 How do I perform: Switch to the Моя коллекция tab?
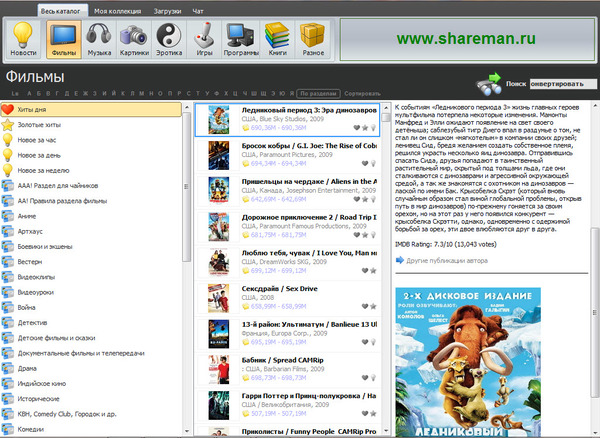[117, 11]
